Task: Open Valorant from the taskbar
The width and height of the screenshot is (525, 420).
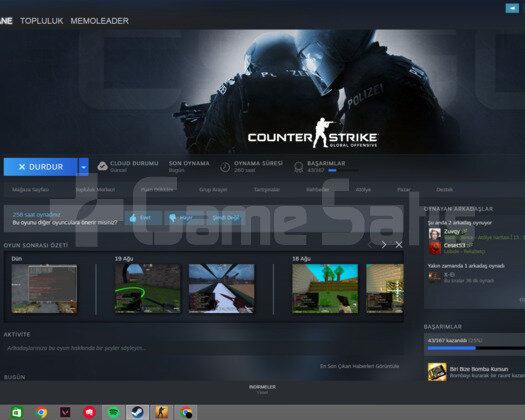Action: (x=65, y=412)
